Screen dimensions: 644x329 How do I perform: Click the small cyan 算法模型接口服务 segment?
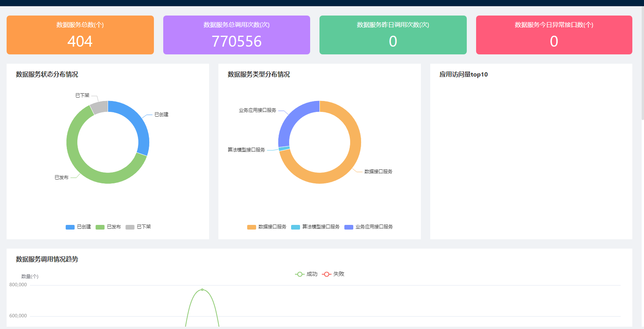284,148
